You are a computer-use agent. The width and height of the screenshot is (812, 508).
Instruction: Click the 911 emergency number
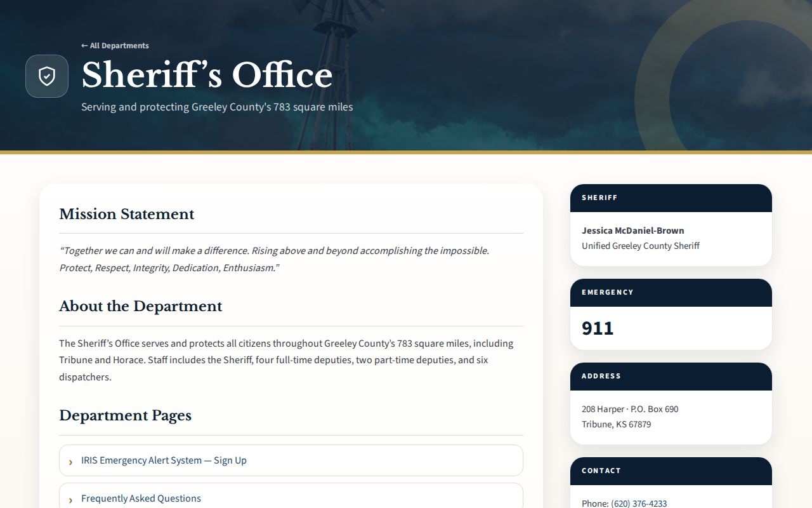[598, 328]
